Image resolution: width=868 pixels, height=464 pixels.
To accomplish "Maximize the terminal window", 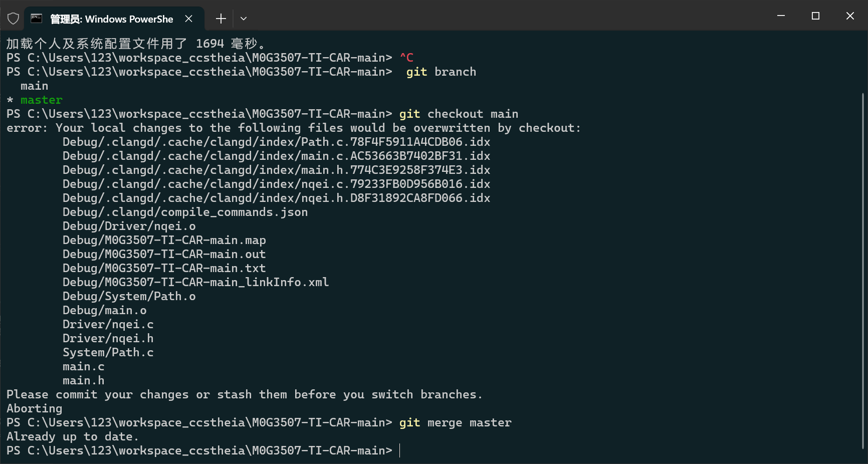I will [x=815, y=16].
